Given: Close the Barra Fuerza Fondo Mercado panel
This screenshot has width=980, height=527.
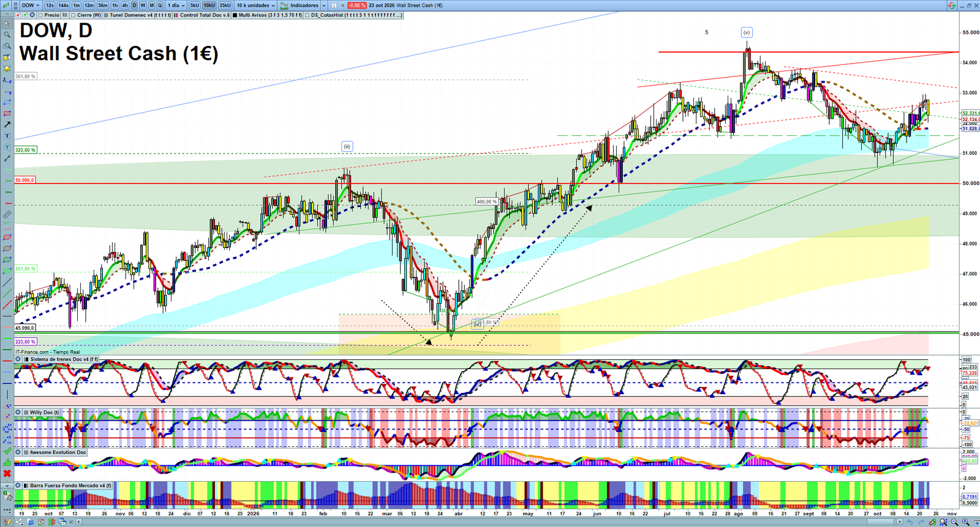Looking at the screenshot, I should (18, 485).
